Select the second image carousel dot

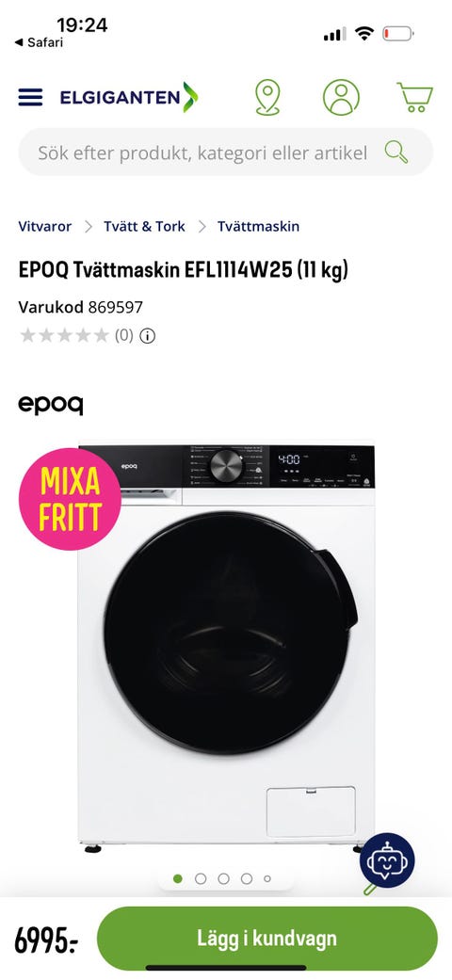[x=201, y=878]
